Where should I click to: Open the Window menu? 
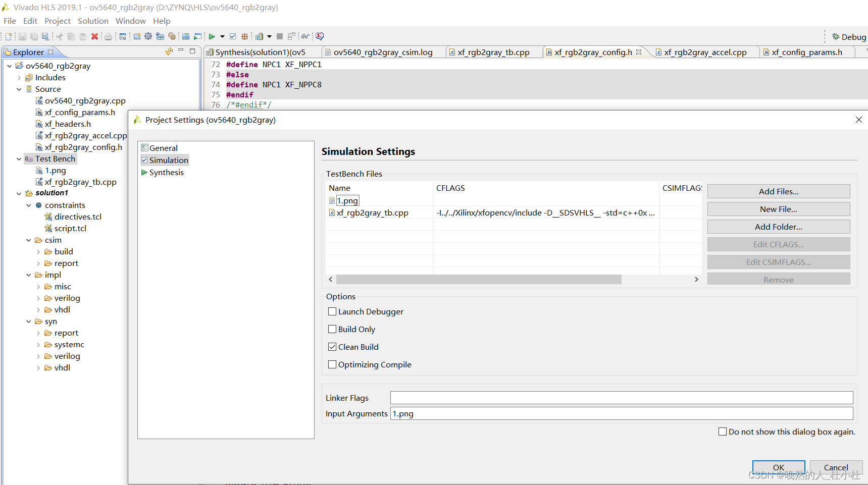click(x=131, y=21)
